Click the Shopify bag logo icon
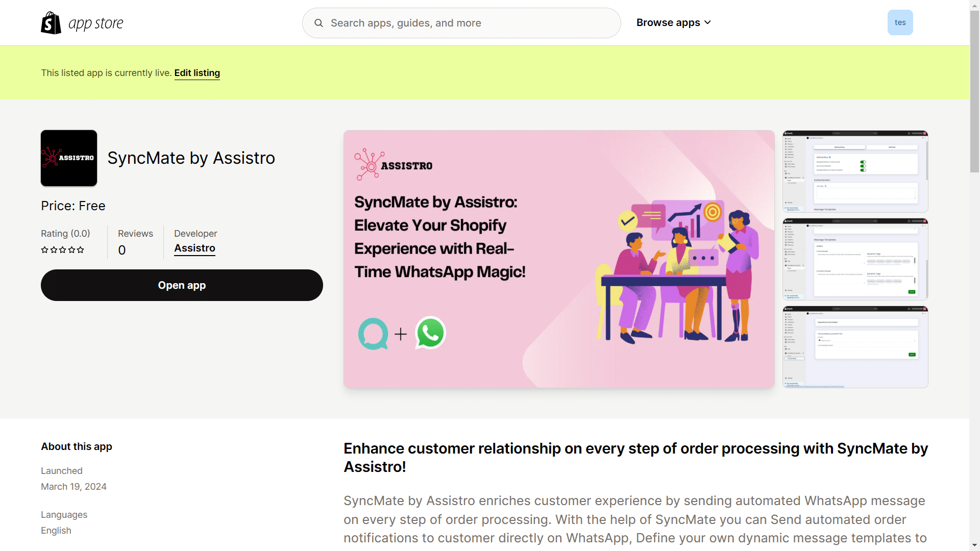Screen dimensions: 980x551 coord(51,23)
